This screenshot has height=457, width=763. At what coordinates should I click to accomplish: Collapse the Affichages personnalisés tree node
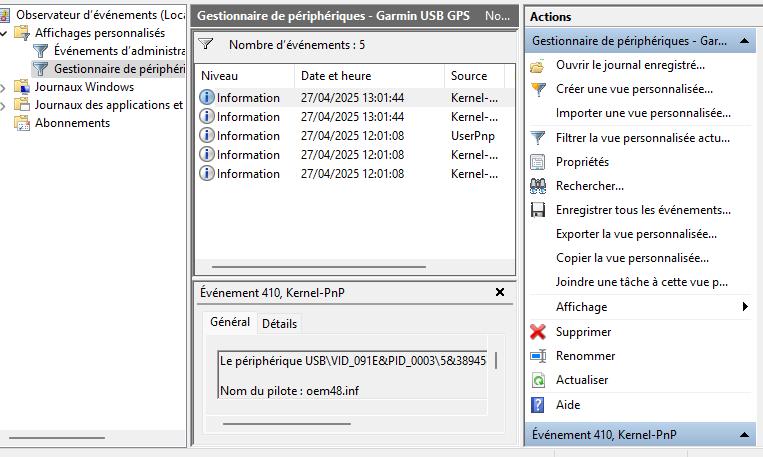pos(4,34)
